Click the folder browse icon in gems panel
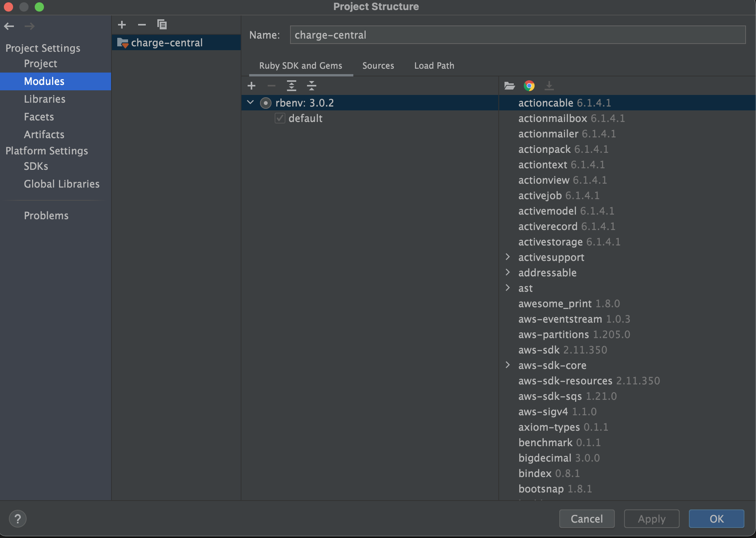This screenshot has height=538, width=756. pyautogui.click(x=510, y=86)
